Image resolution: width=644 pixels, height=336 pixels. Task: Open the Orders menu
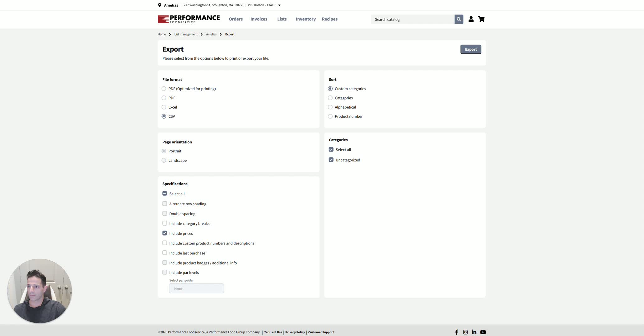tap(236, 19)
